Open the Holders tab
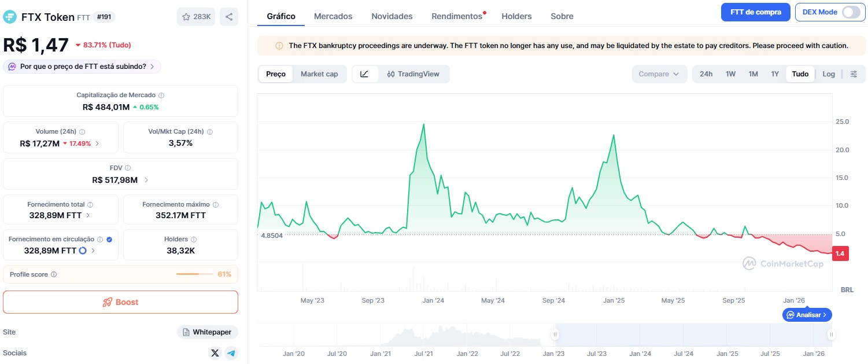This screenshot has width=868, height=364. tap(516, 16)
